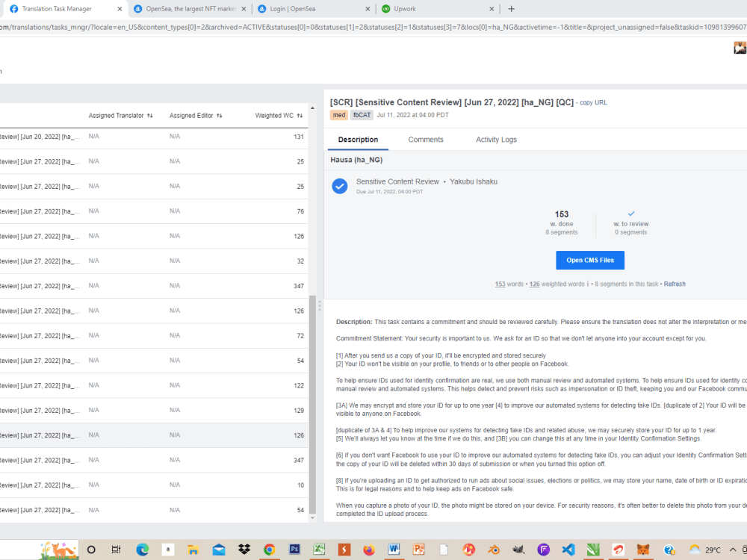Open Get Help icon in taskbar
Screen dimensions: 747x560
point(669,550)
